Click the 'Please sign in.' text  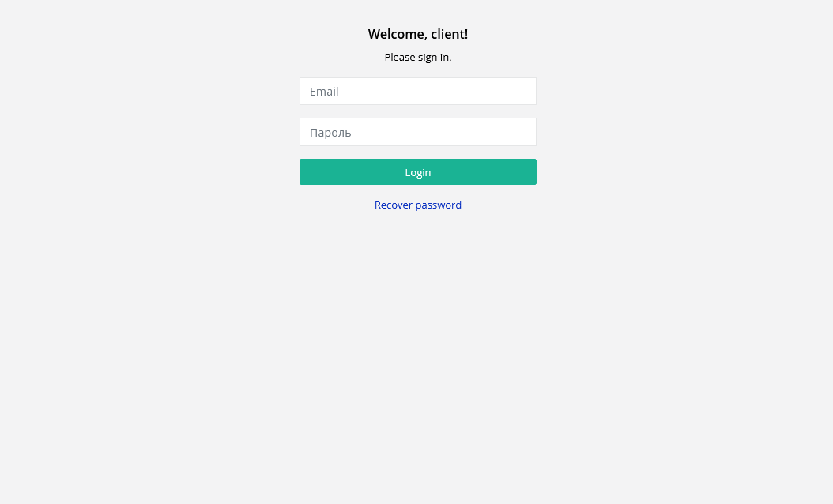click(417, 58)
